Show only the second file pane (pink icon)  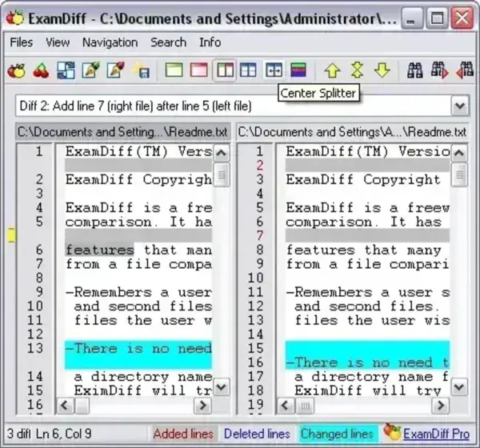pos(199,70)
